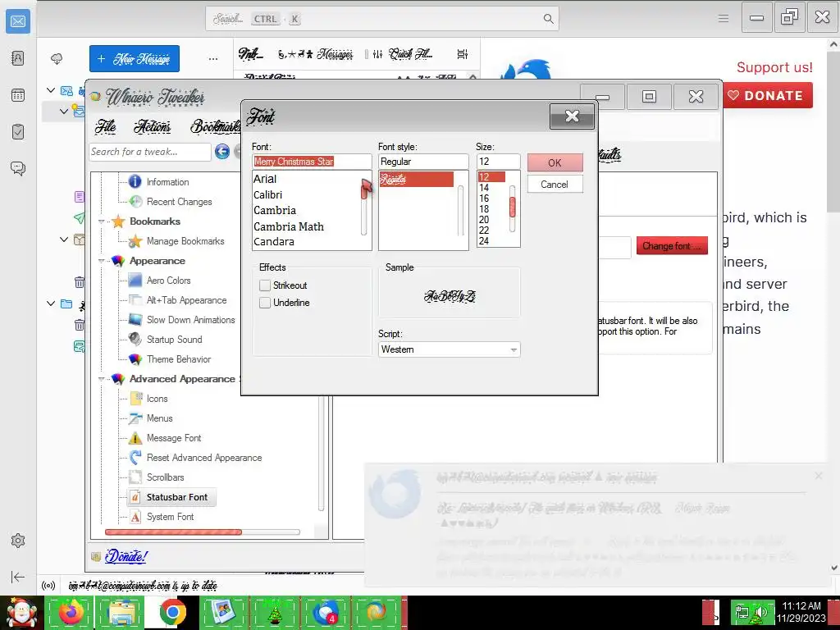Open the Script dropdown showing Western

449,349
